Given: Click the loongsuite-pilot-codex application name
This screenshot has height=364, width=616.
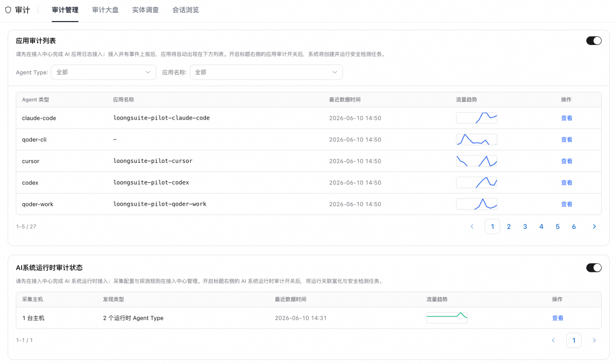Looking at the screenshot, I should point(151,183).
